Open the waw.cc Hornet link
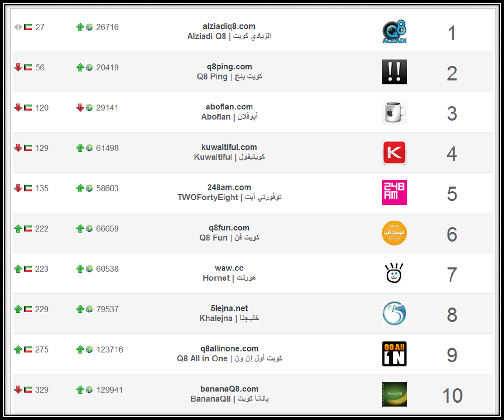Screen dimensions: 504x420 (x=229, y=268)
